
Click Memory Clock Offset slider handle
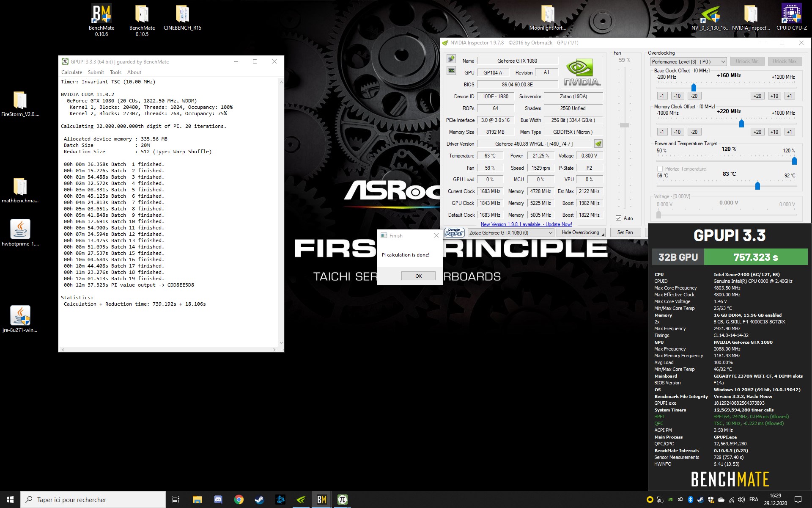pyautogui.click(x=741, y=123)
